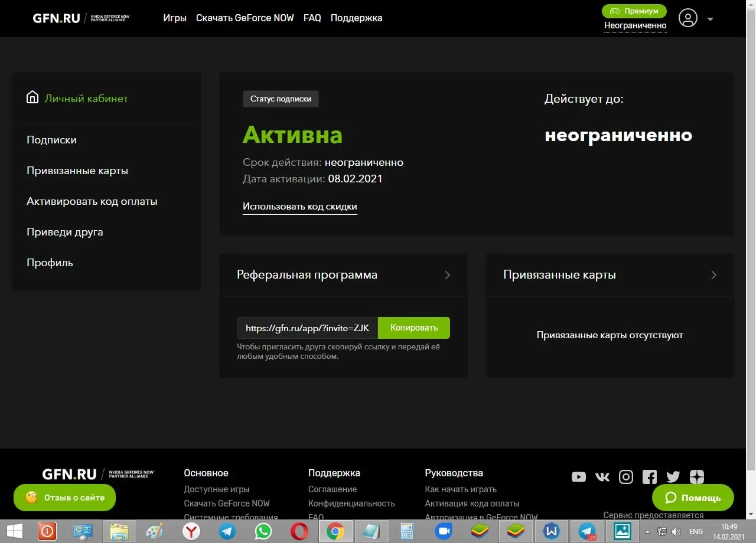Click the user profile avatar icon
Image resolution: width=756 pixels, height=543 pixels.
tap(688, 18)
